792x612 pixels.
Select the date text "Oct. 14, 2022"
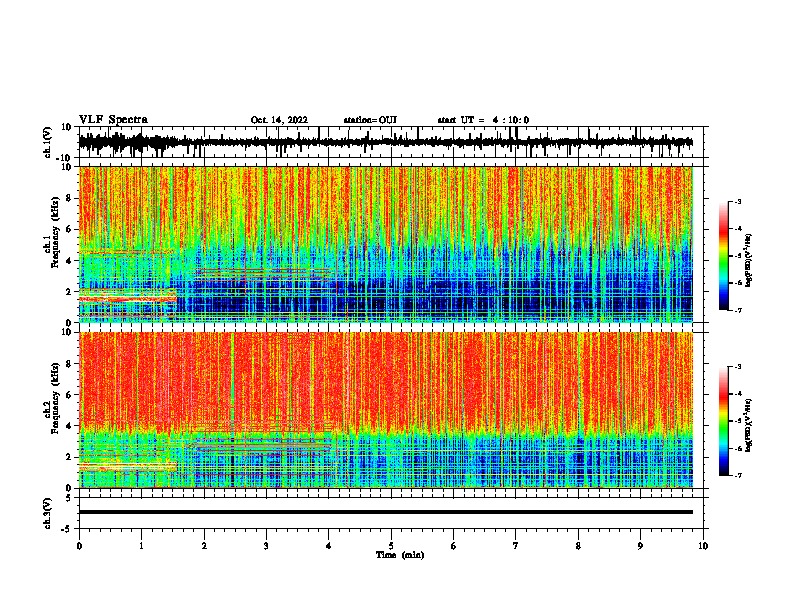click(279, 120)
